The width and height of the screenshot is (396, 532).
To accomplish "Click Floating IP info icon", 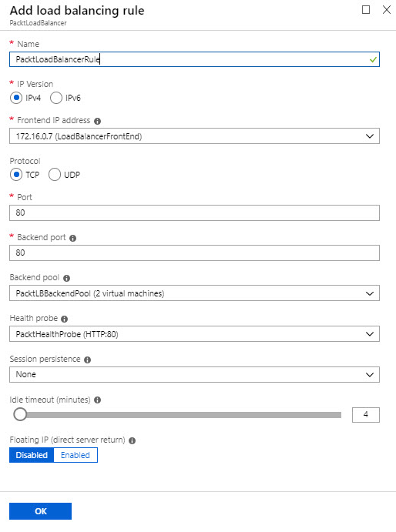I will click(x=132, y=440).
